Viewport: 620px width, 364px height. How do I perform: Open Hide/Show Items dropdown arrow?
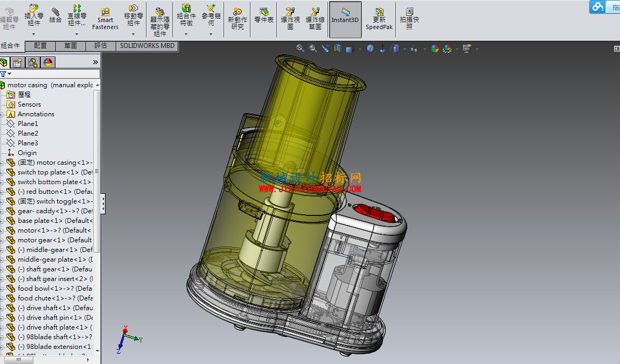point(424,50)
